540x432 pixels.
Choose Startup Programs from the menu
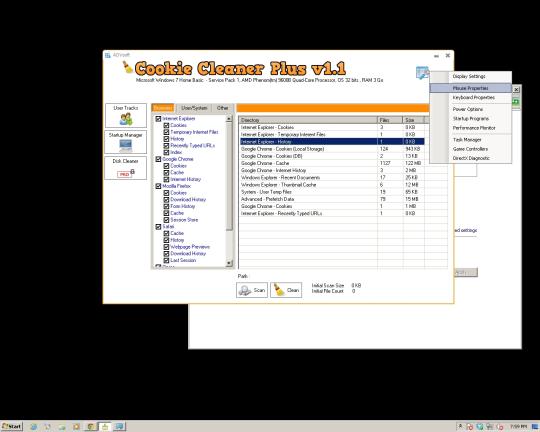pos(470,119)
